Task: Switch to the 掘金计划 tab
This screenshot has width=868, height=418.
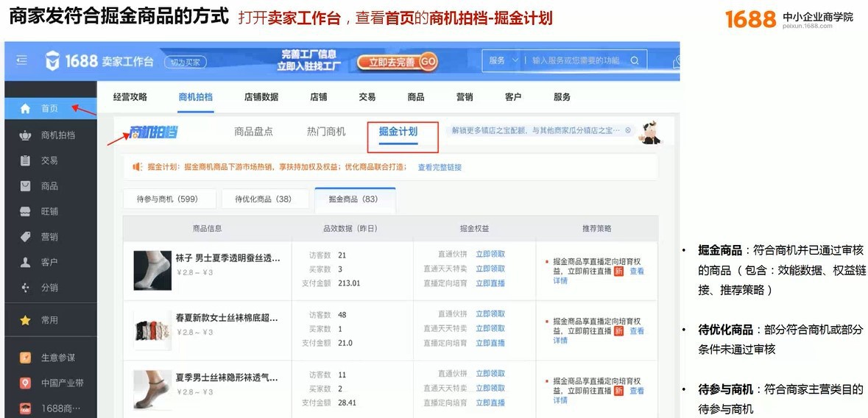Action: (398, 132)
